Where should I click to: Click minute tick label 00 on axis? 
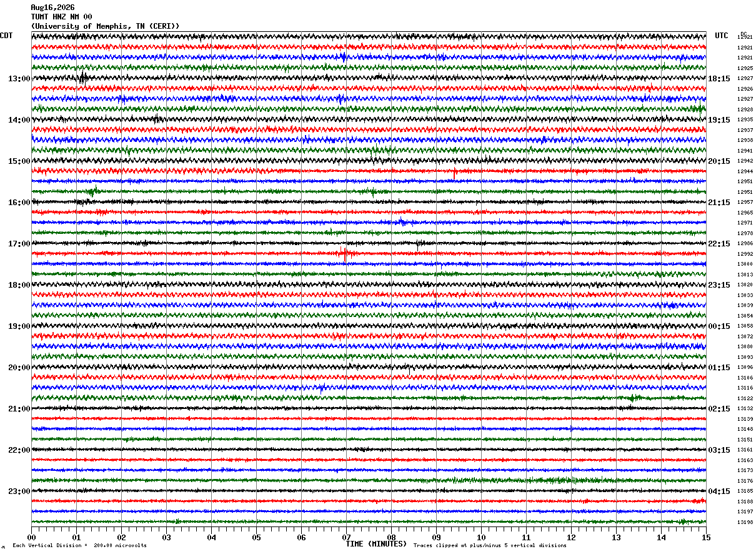(x=31, y=537)
